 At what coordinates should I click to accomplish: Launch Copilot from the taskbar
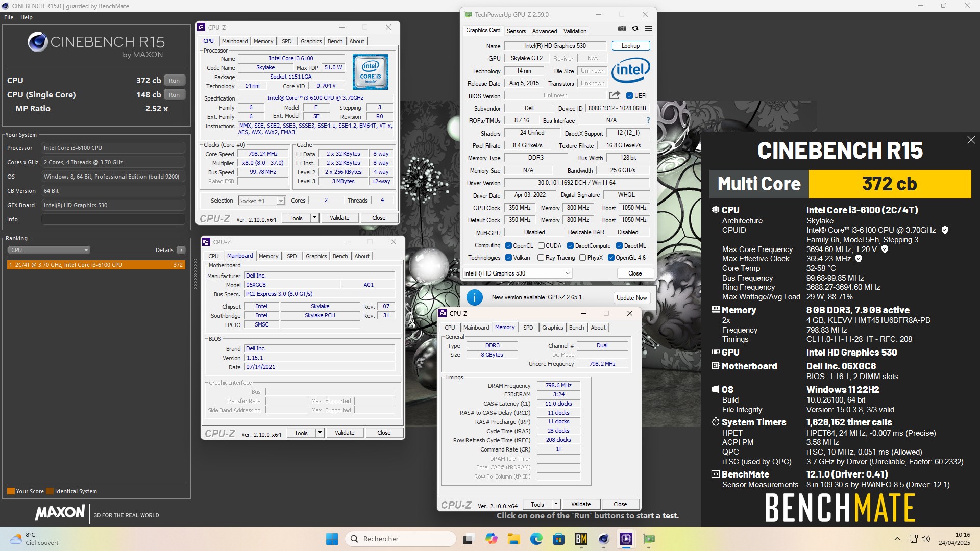pos(491,539)
